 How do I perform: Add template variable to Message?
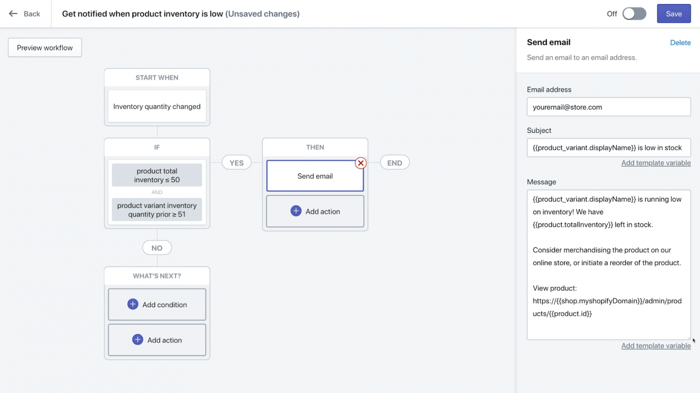coord(656,346)
